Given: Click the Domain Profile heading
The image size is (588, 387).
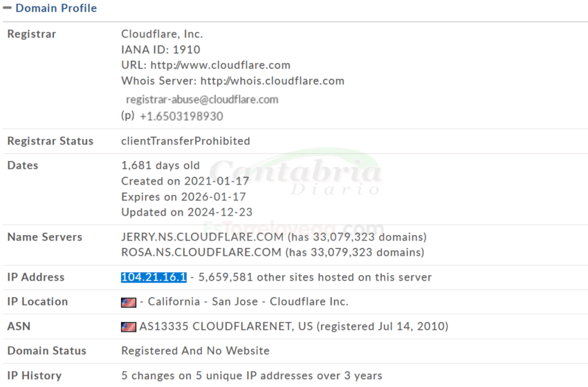Looking at the screenshot, I should (x=56, y=8).
